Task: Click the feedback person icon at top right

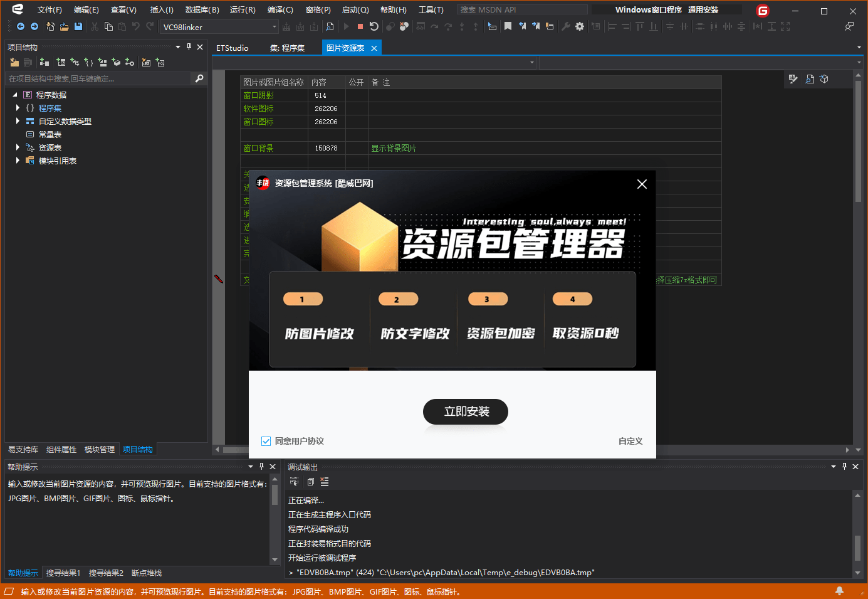Action: click(x=849, y=26)
